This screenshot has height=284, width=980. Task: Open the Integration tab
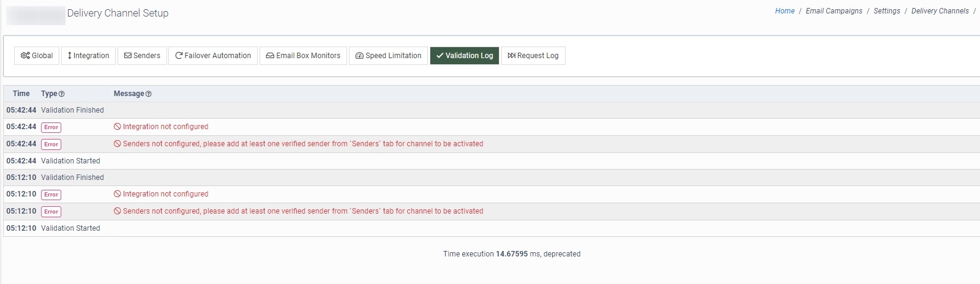tap(88, 56)
